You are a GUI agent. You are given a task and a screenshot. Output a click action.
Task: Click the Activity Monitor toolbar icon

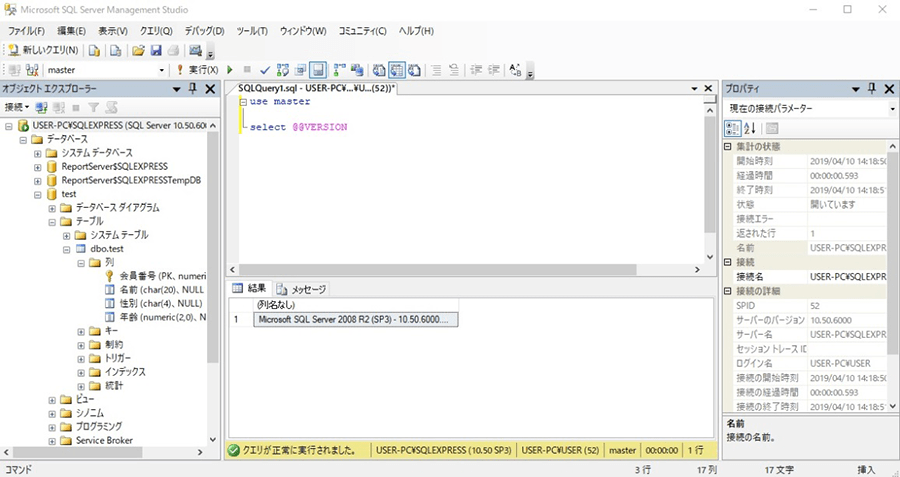click(x=195, y=51)
